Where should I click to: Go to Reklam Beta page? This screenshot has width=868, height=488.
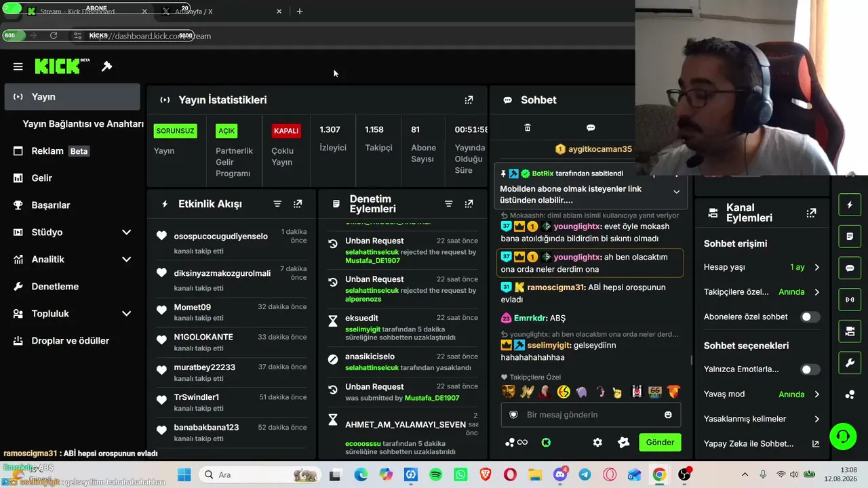click(72, 151)
